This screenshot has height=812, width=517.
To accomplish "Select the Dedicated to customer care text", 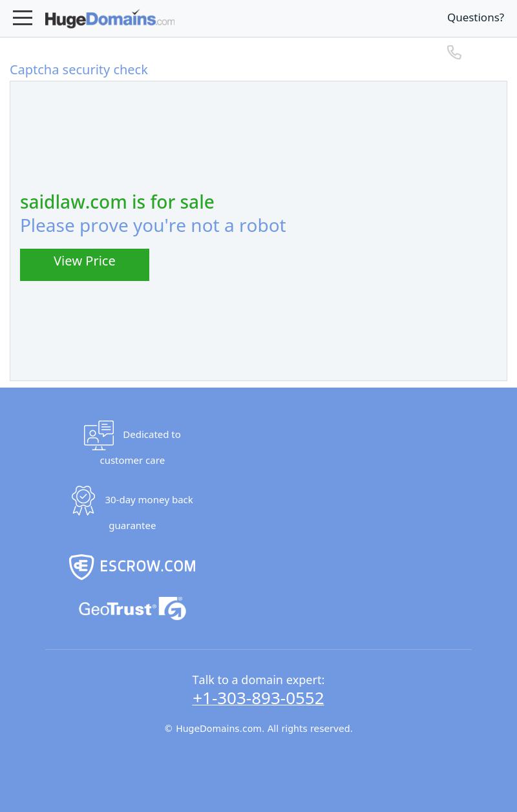I will (140, 447).
